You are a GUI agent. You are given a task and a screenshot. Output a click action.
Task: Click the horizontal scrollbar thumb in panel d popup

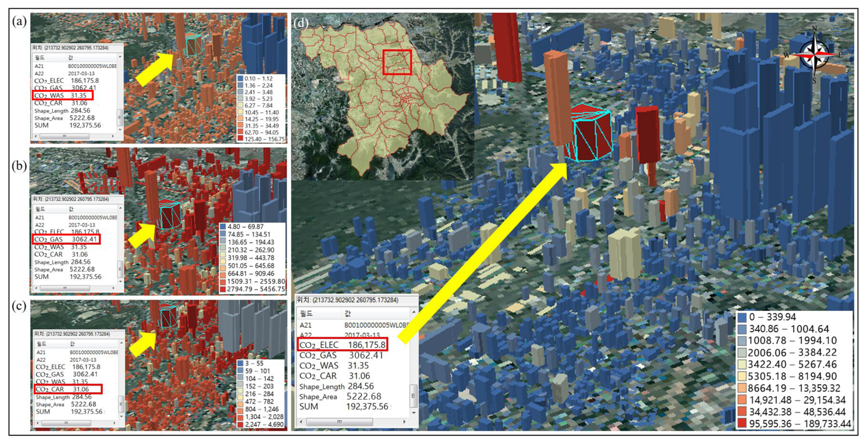click(339, 422)
